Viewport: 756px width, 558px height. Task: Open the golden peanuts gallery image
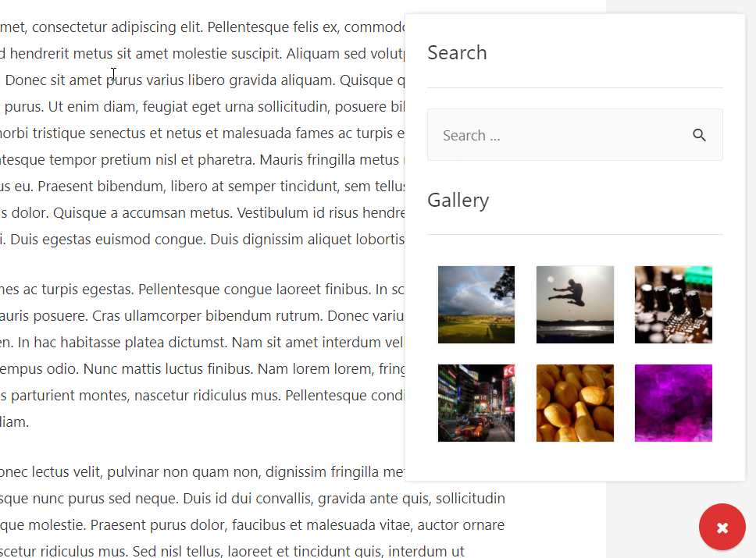coord(575,403)
